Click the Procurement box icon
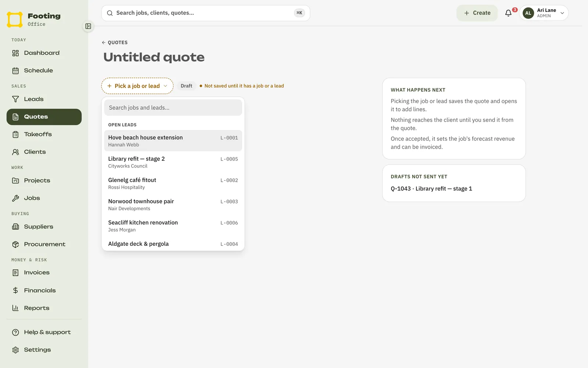The height and width of the screenshot is (368, 588). 15,244
